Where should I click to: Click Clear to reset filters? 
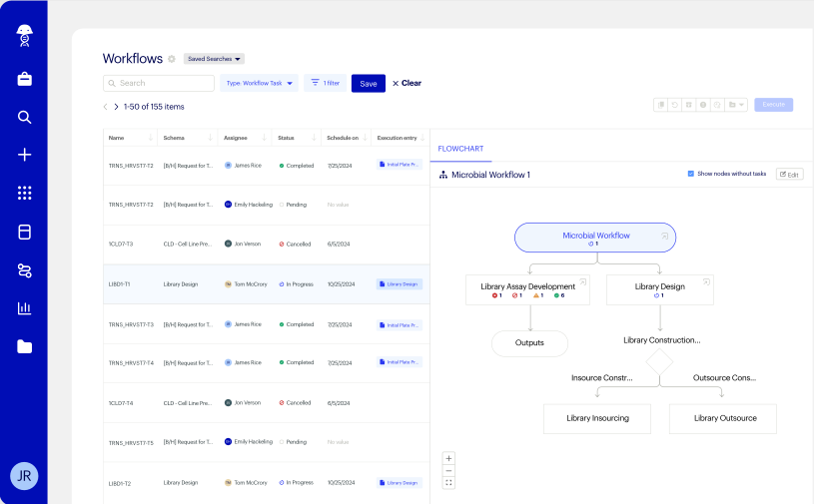(407, 84)
